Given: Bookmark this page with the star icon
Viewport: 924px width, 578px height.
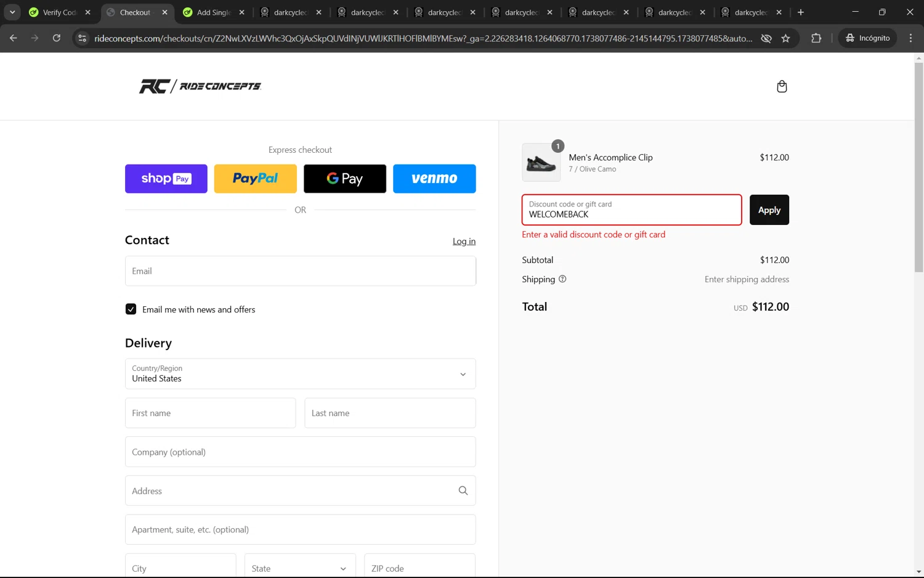Looking at the screenshot, I should 785,38.
